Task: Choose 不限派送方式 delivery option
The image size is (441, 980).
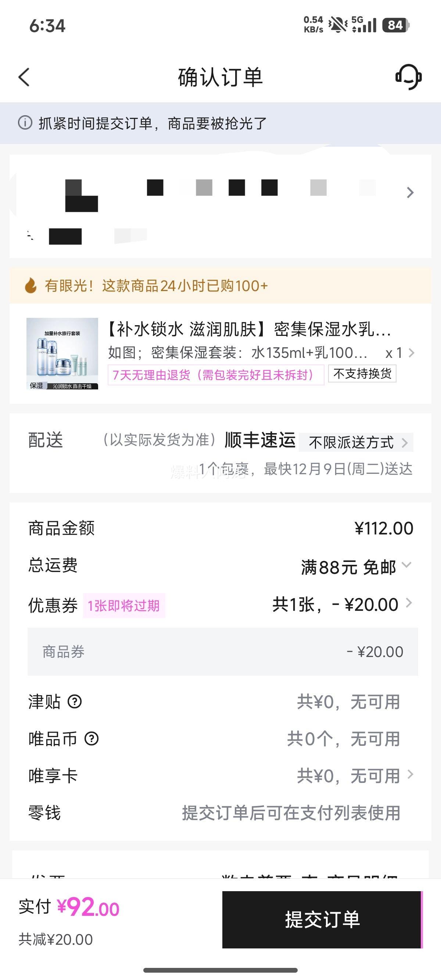Action: pyautogui.click(x=356, y=442)
